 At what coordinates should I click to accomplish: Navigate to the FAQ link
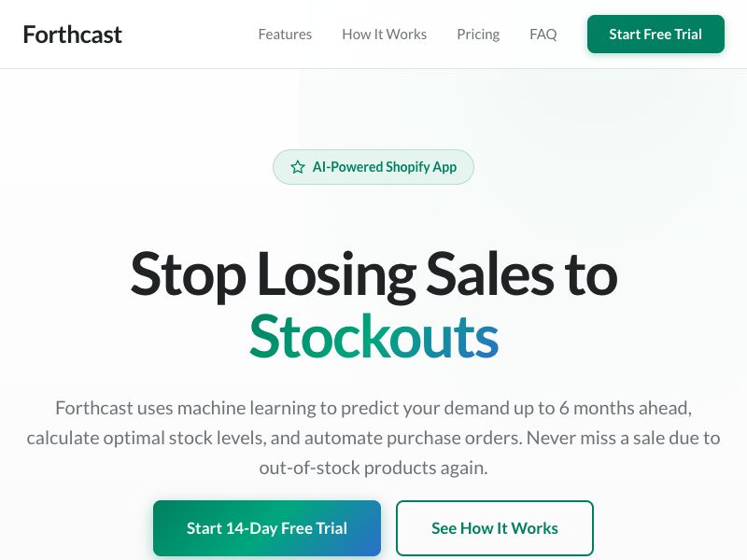[x=543, y=35]
